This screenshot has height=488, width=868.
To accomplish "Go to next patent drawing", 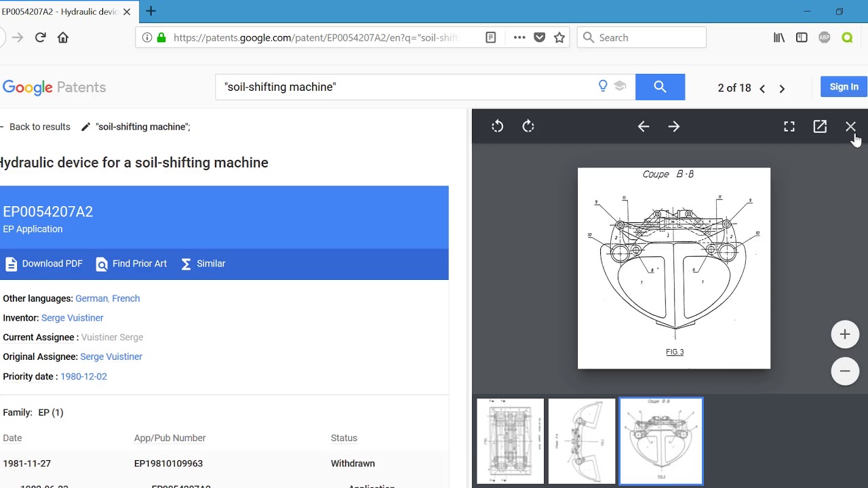I will tap(674, 126).
